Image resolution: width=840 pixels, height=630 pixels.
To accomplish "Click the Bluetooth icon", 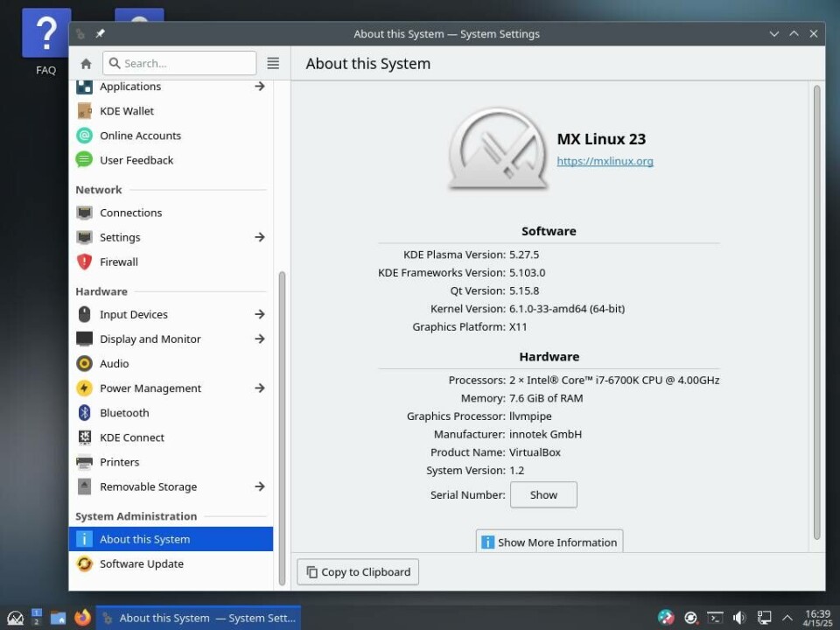I will 84,413.
